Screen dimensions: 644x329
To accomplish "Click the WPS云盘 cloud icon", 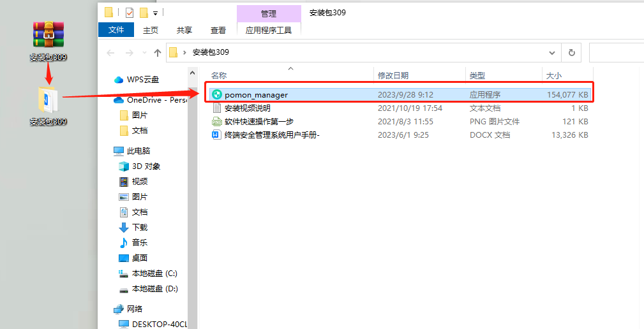I will (x=119, y=80).
